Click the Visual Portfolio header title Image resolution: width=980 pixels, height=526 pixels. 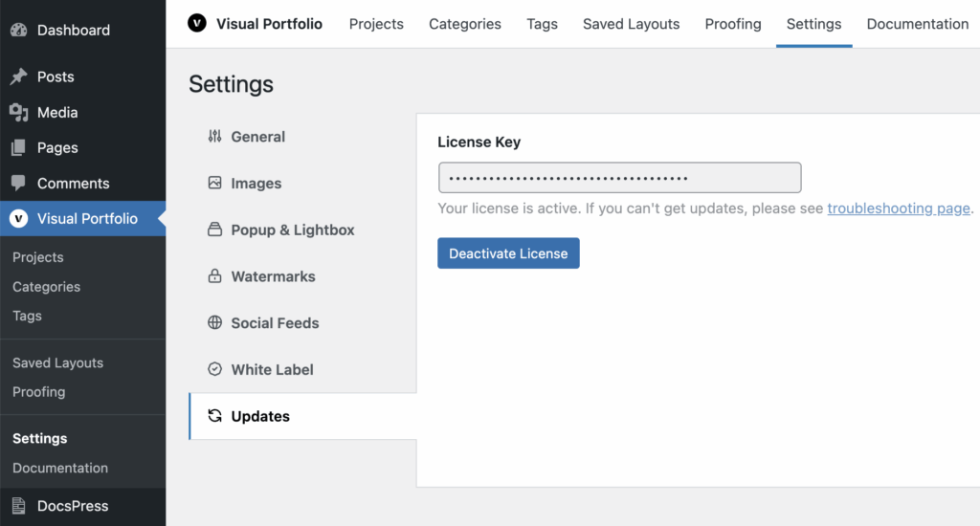(269, 24)
